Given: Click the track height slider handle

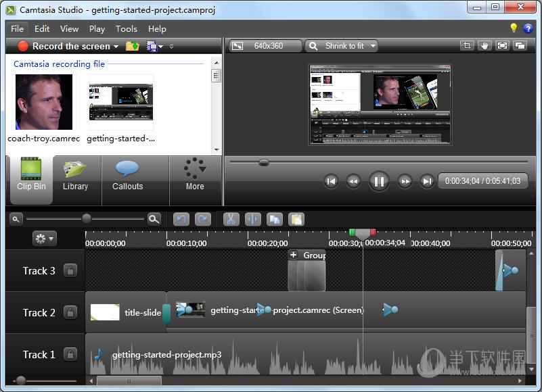Looking at the screenshot, I should (x=21, y=381).
